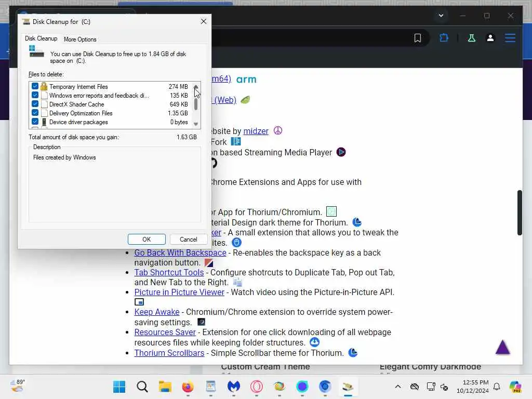This screenshot has height=399, width=532.
Task: Open Malwarebytes from taskbar
Action: (x=233, y=387)
